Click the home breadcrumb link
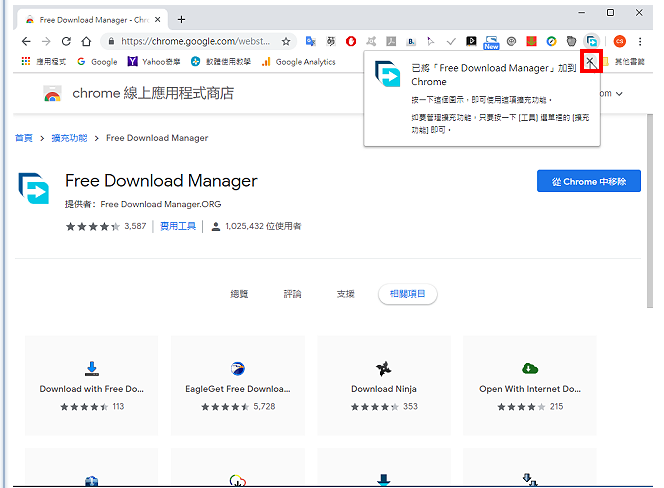Viewport: 664px width, 488px height. (24, 138)
